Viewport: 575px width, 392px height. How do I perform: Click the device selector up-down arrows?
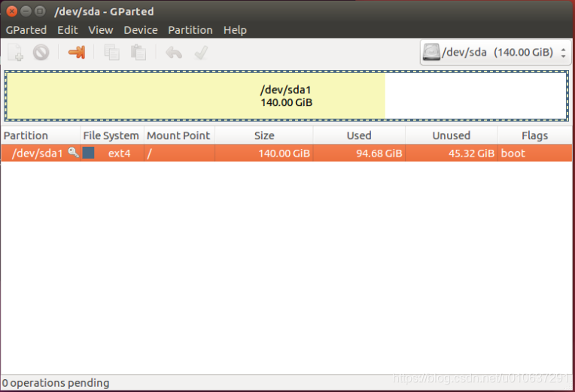pos(563,53)
